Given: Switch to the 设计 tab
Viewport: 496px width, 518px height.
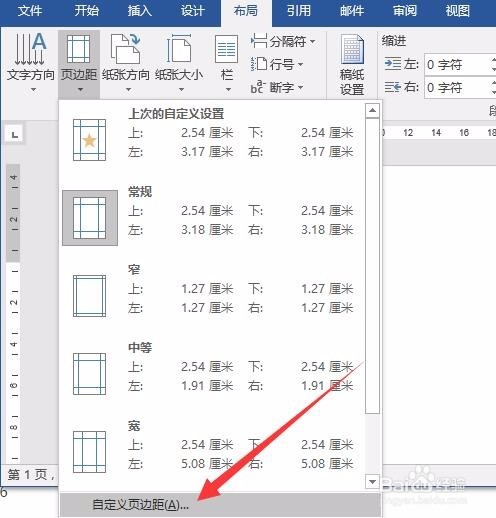Looking at the screenshot, I should coord(192,11).
